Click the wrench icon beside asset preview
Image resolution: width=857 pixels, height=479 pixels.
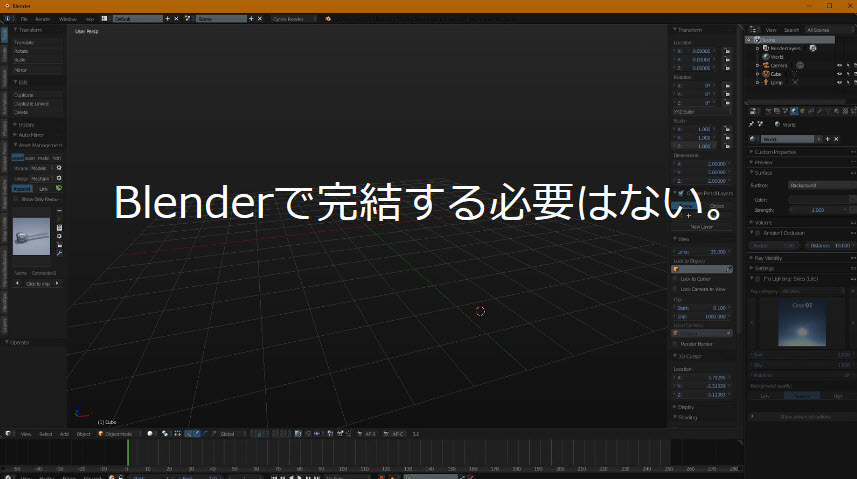pyautogui.click(x=59, y=254)
